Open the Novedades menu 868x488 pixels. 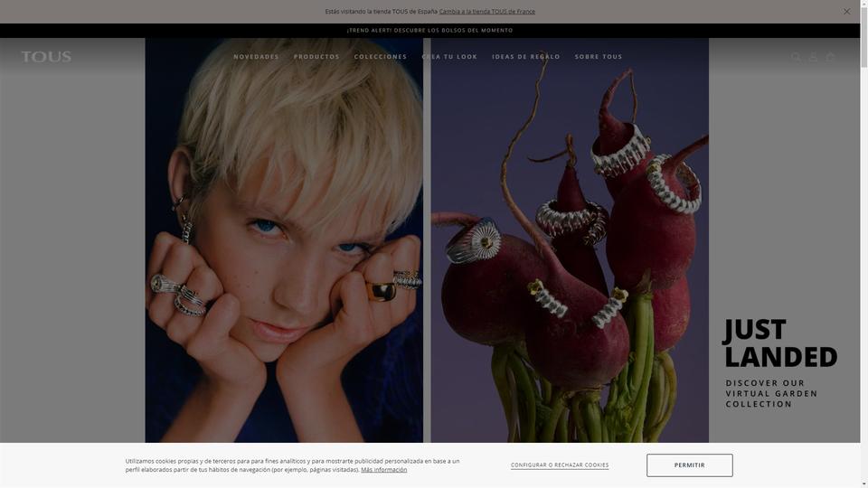coord(256,56)
